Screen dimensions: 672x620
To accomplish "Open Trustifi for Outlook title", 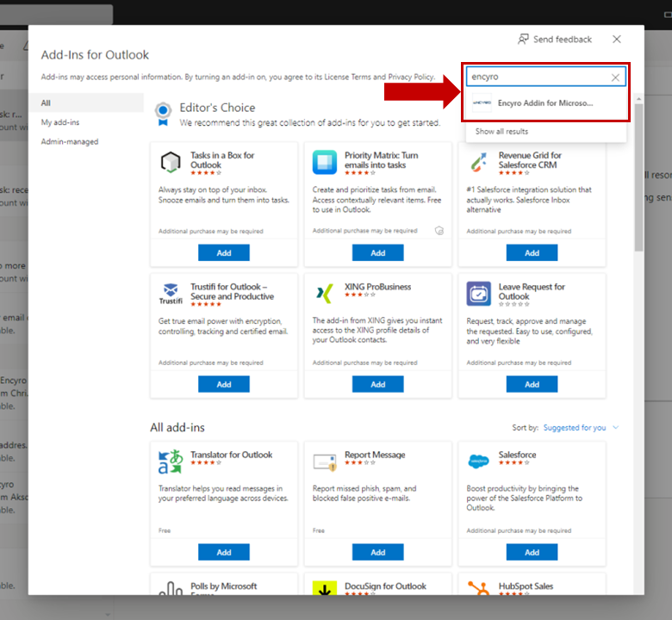I will click(x=232, y=291).
